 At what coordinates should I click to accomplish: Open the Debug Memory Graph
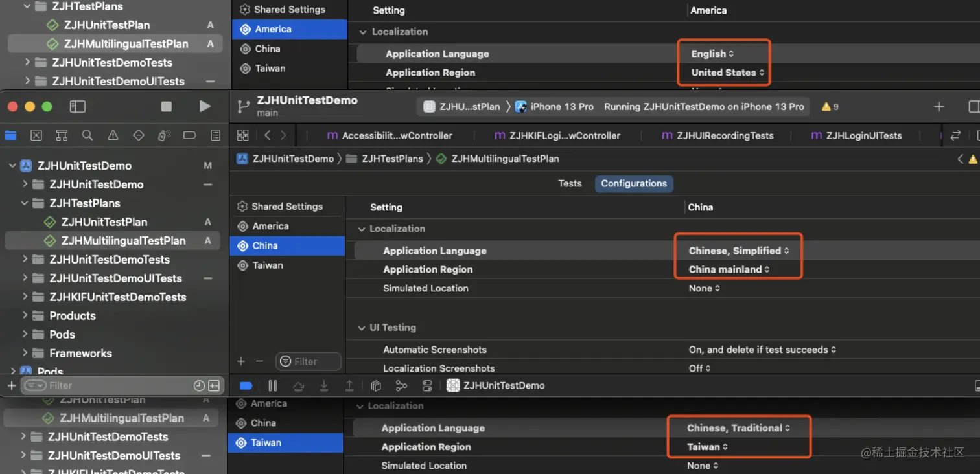tap(402, 386)
